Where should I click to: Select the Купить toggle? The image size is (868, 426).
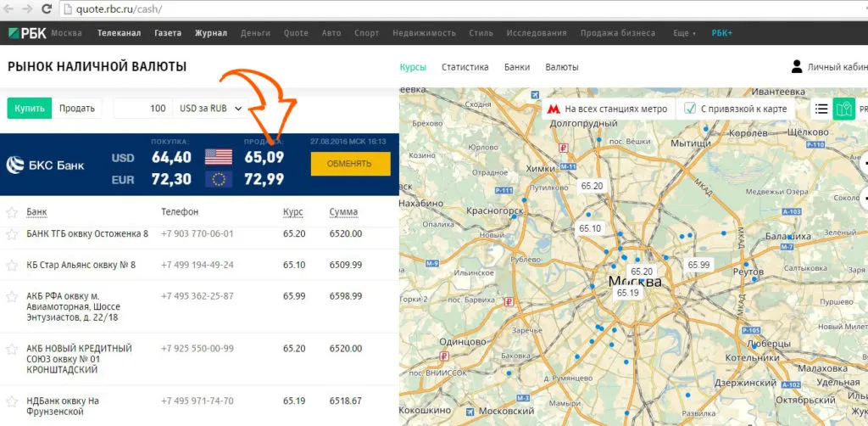(x=30, y=109)
